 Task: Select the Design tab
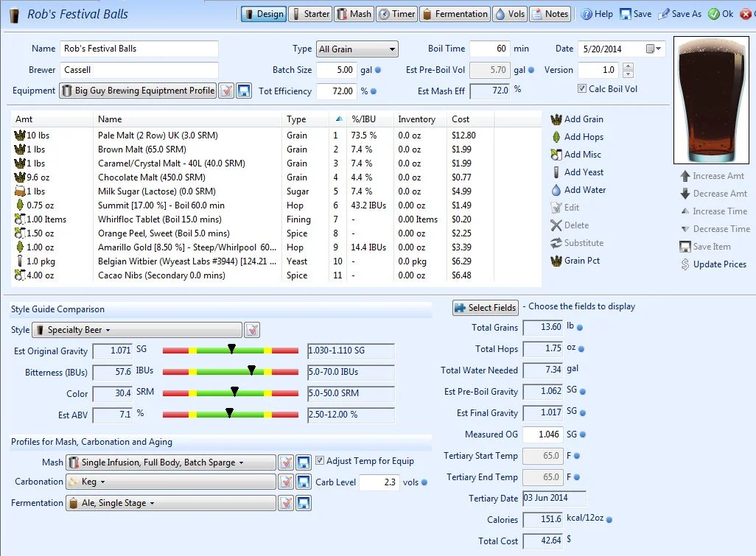coord(264,14)
